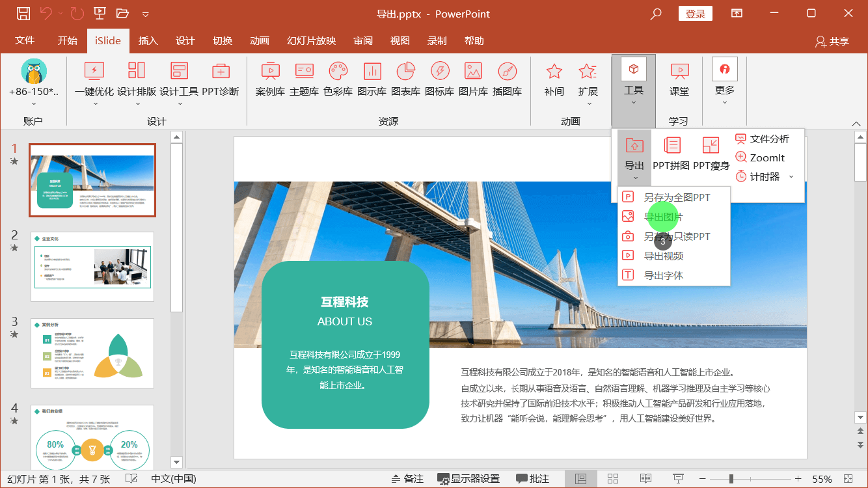Viewport: 868px width, 488px height.
Task: Open 扩展 animation dropdown
Action: 588,82
